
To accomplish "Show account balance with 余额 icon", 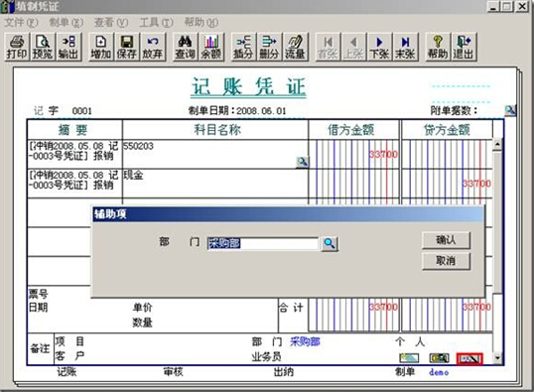I will 211,47.
